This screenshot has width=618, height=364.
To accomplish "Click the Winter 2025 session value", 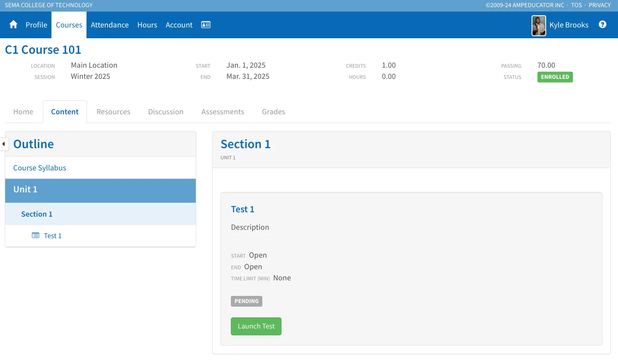I will tap(91, 76).
